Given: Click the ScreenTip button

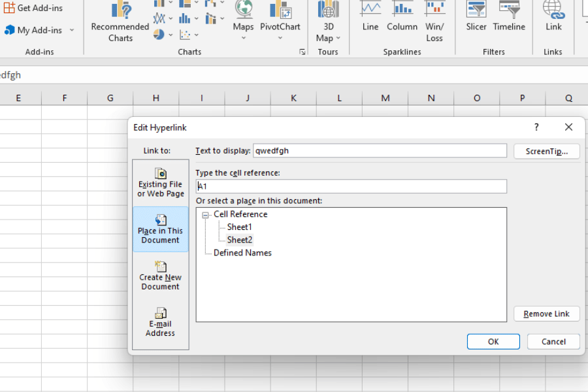Looking at the screenshot, I should click(x=546, y=151).
